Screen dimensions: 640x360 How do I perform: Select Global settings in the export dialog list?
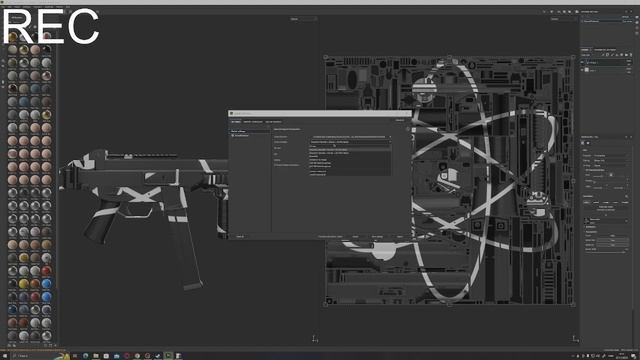point(249,131)
